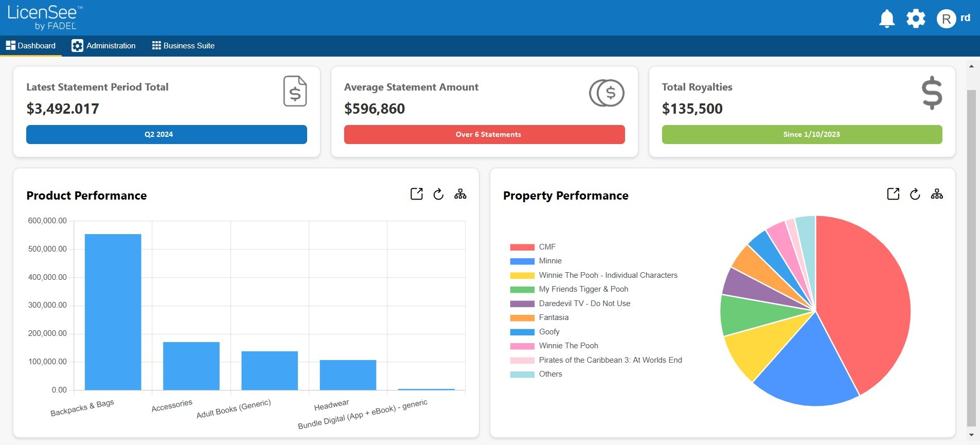Image resolution: width=980 pixels, height=445 pixels.
Task: Click the $3,492.017 amount
Action: tap(63, 109)
